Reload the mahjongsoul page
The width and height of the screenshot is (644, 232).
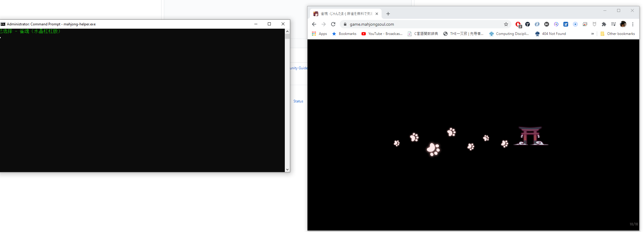(333, 24)
